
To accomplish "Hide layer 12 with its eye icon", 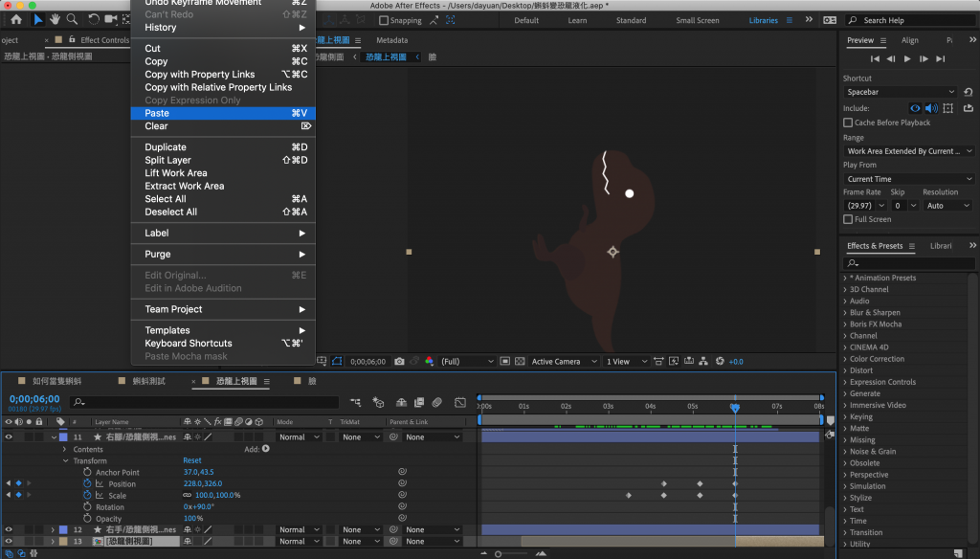I will click(9, 529).
